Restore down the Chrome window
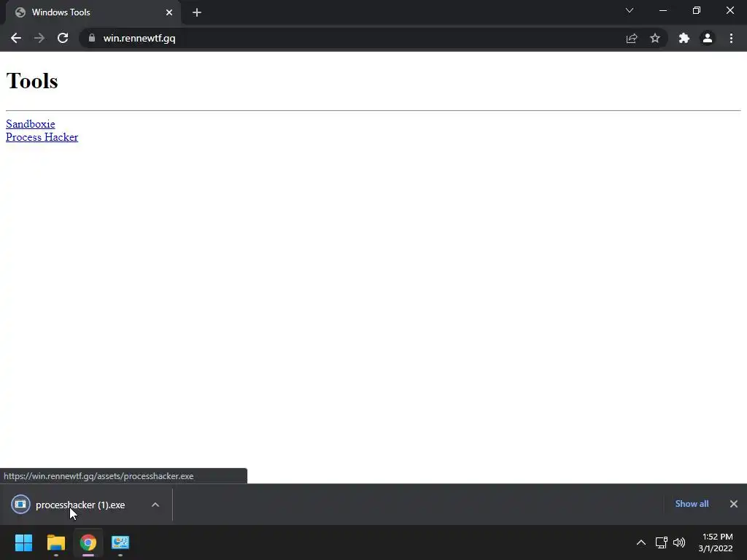The width and height of the screenshot is (747, 560). (697, 10)
